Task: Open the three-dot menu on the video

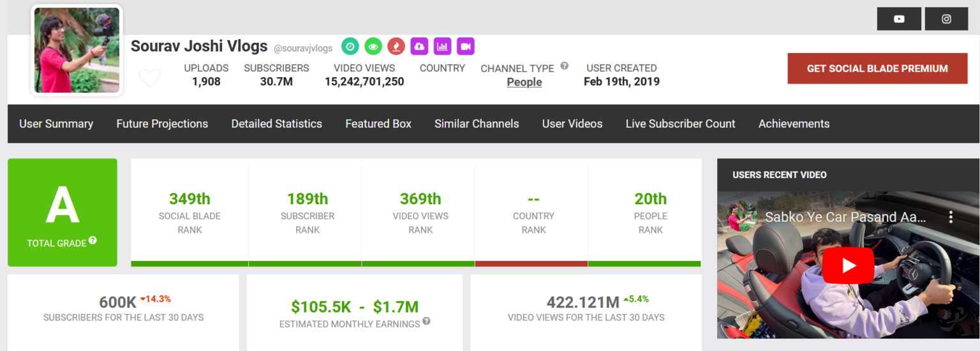Action: pos(951,217)
